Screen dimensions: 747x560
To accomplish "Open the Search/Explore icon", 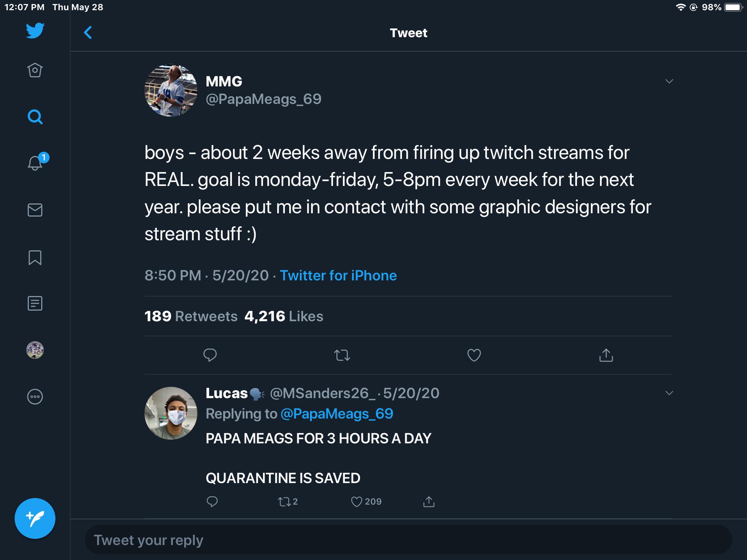I will pos(35,117).
